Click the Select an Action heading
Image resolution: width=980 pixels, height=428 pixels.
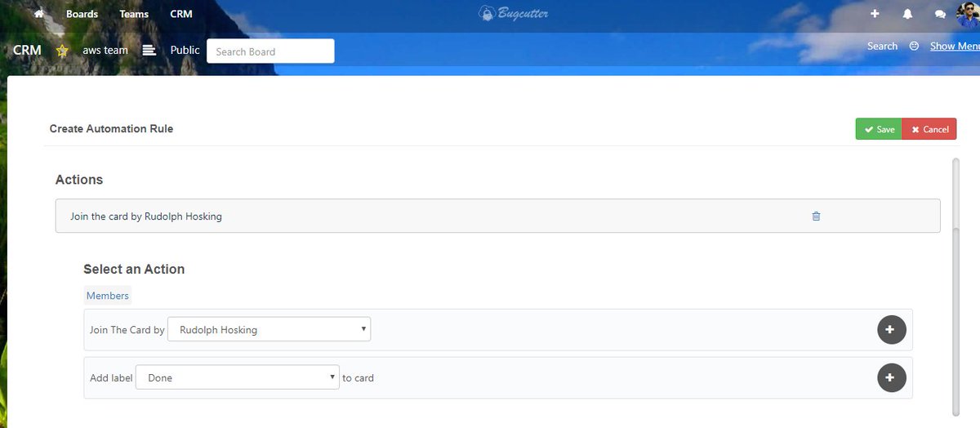134,269
